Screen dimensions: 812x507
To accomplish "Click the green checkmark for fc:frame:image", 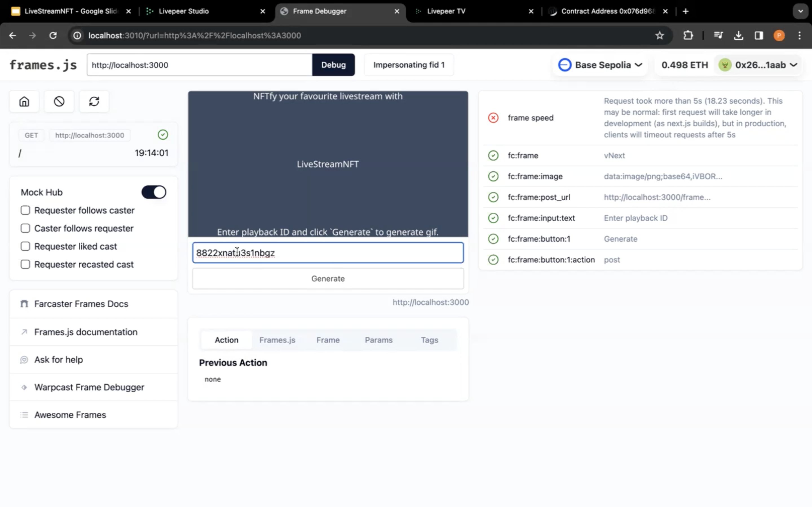I will pyautogui.click(x=493, y=176).
